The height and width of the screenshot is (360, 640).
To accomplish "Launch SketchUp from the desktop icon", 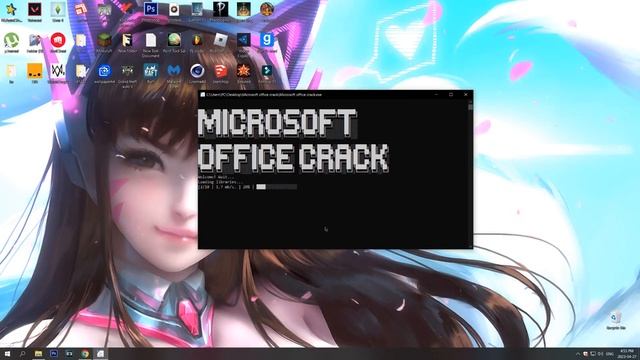I will pos(220,71).
